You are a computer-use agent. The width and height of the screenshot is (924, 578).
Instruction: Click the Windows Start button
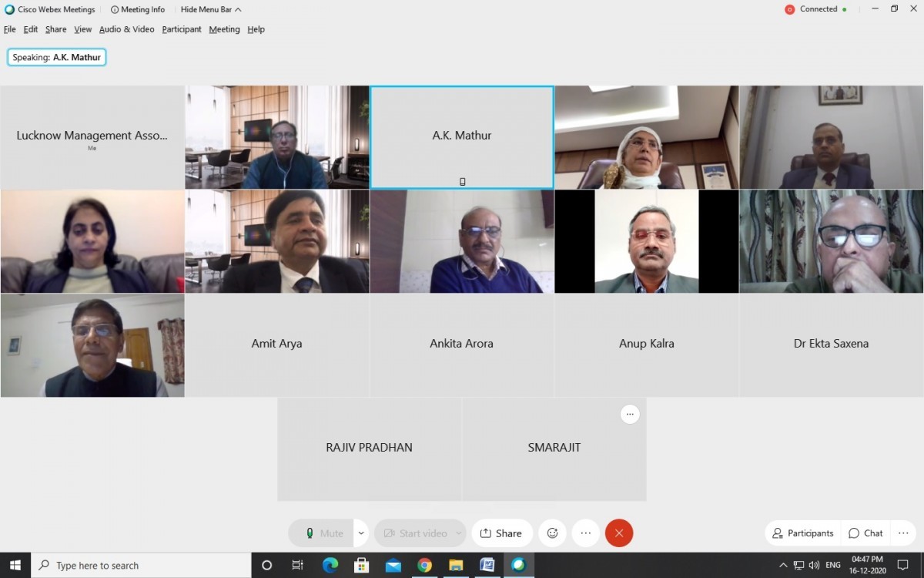click(x=15, y=565)
